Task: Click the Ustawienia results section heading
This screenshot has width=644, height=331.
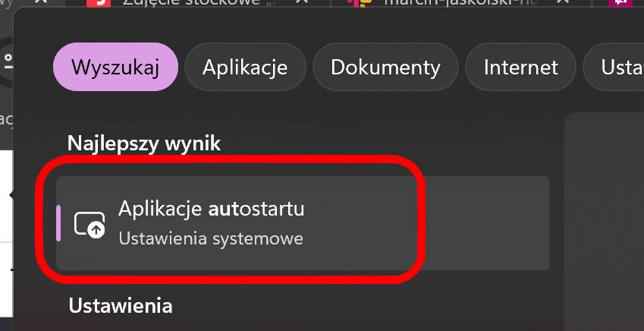Action: click(x=121, y=305)
